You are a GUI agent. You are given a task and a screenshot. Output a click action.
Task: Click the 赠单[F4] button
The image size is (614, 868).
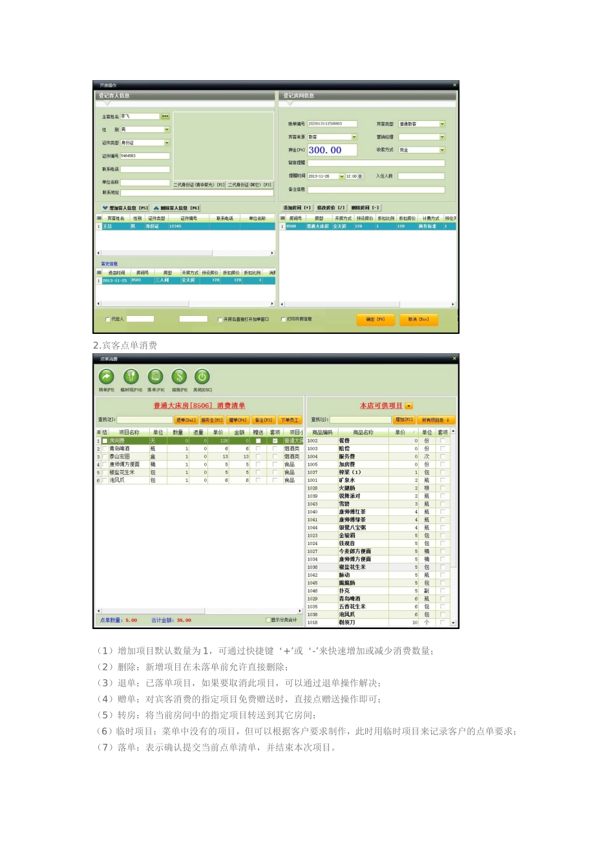click(238, 420)
